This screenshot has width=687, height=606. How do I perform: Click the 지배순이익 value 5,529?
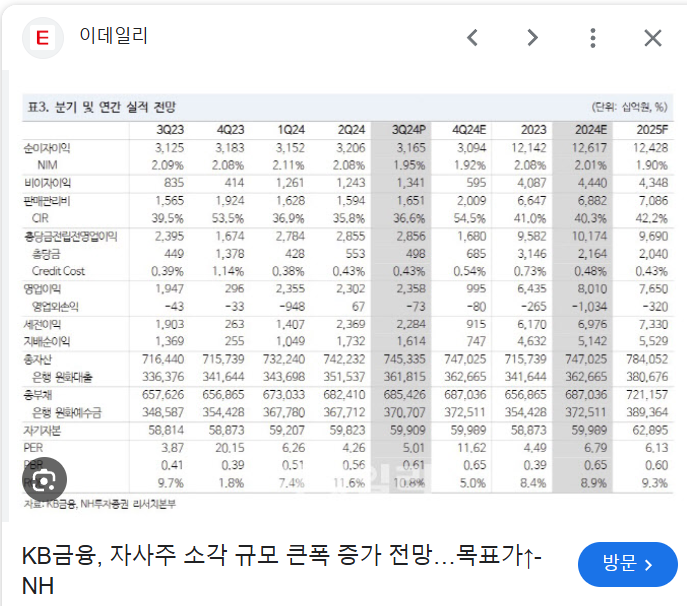coord(653,341)
